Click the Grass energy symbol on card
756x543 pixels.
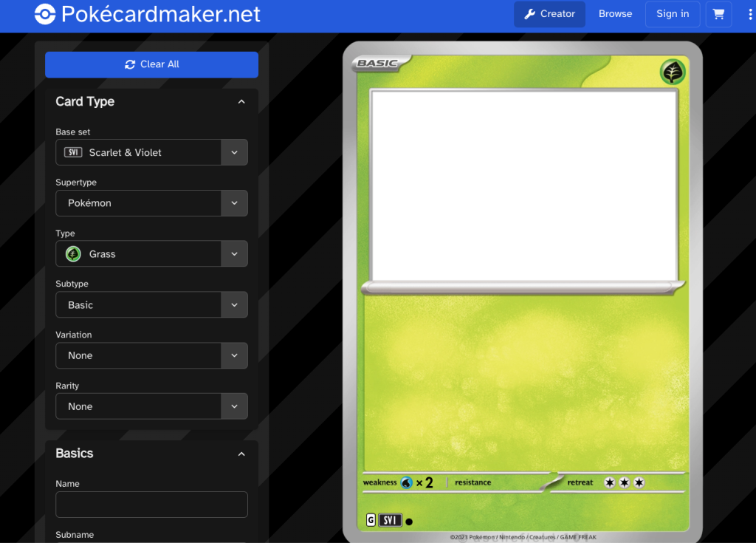pyautogui.click(x=673, y=72)
